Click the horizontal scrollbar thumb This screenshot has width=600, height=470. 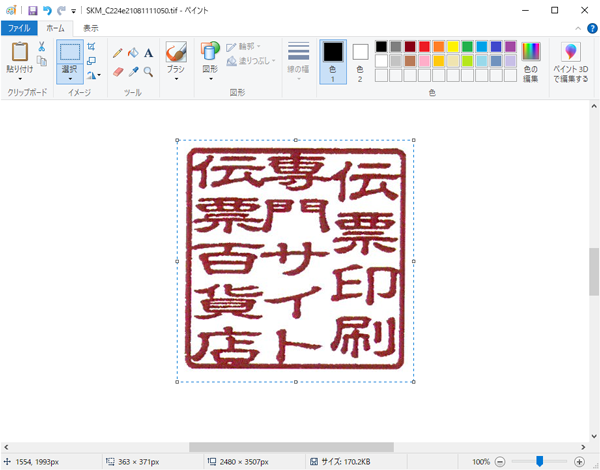(292, 447)
